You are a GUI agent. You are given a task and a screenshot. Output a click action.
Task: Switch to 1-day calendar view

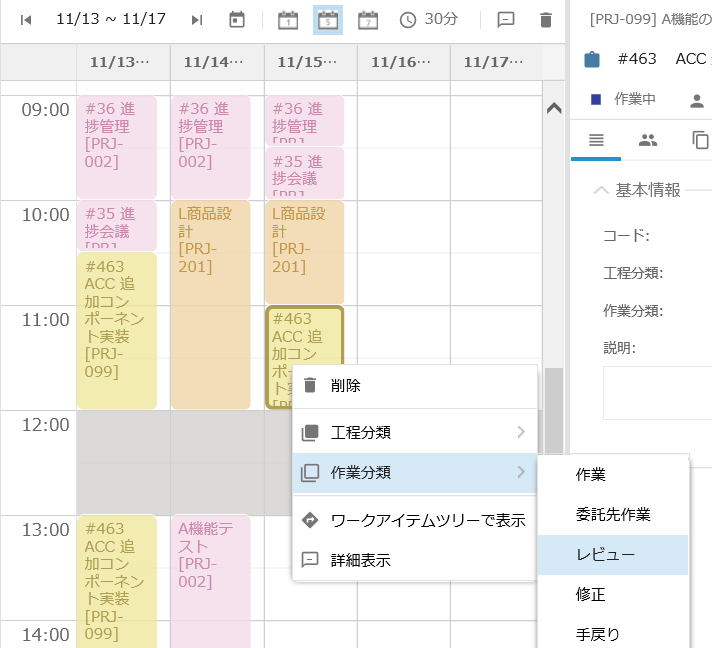click(288, 20)
